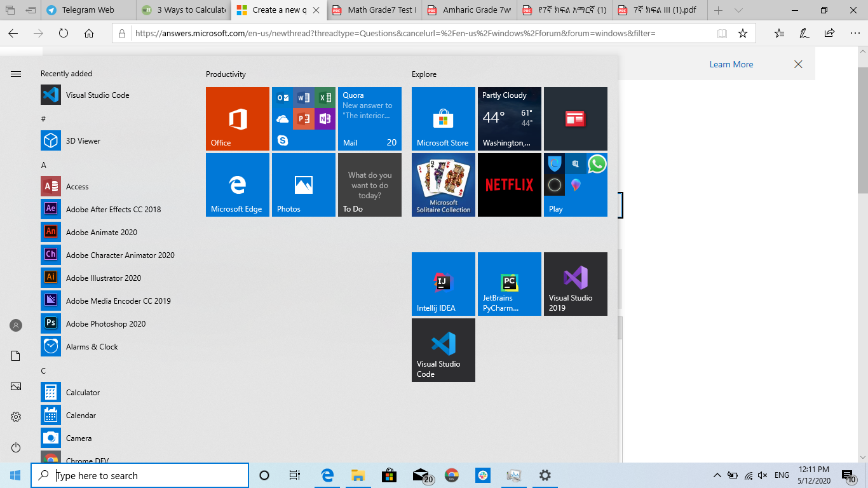
Task: Open Documents from the Start sidebar
Action: point(16,356)
